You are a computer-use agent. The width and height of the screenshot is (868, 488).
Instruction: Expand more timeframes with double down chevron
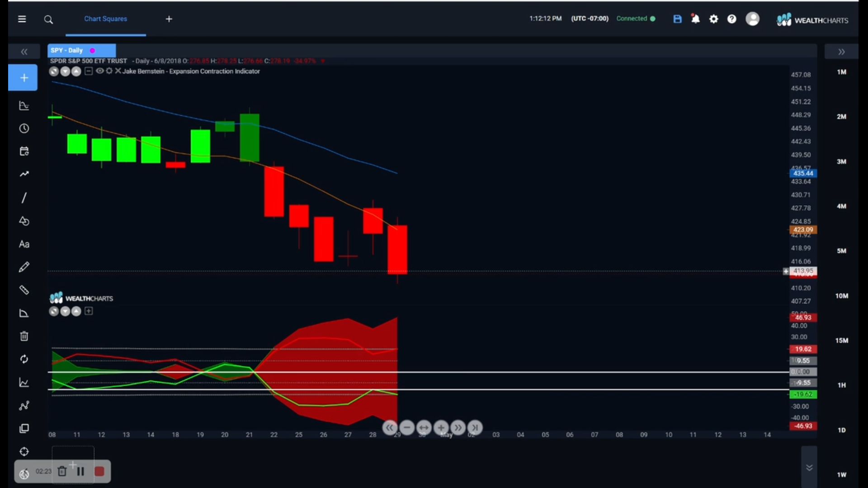click(809, 468)
